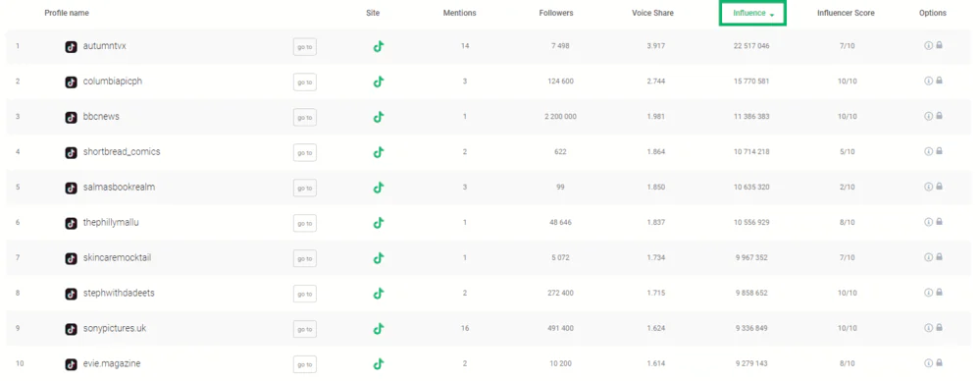980x381 pixels.
Task: Select mentions value 16
Action: pyautogui.click(x=464, y=328)
